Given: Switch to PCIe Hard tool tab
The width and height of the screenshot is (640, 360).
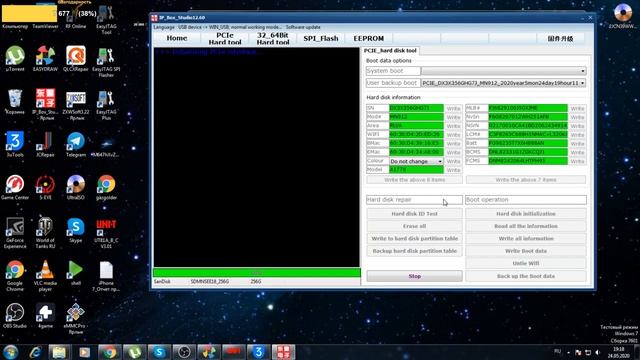Looking at the screenshot, I should (225, 38).
